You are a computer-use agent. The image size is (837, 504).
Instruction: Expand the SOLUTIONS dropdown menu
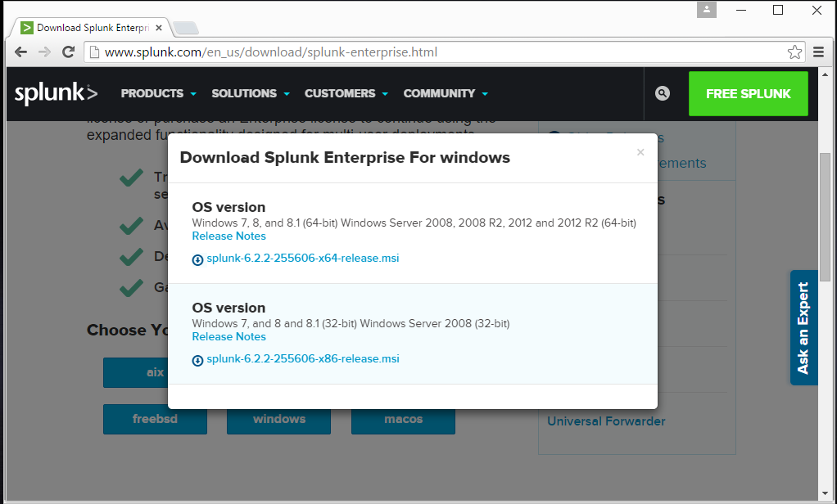click(x=251, y=93)
